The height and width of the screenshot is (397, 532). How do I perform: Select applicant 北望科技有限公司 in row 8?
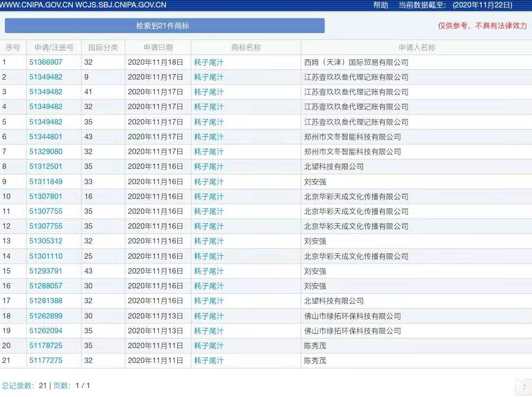point(334,167)
